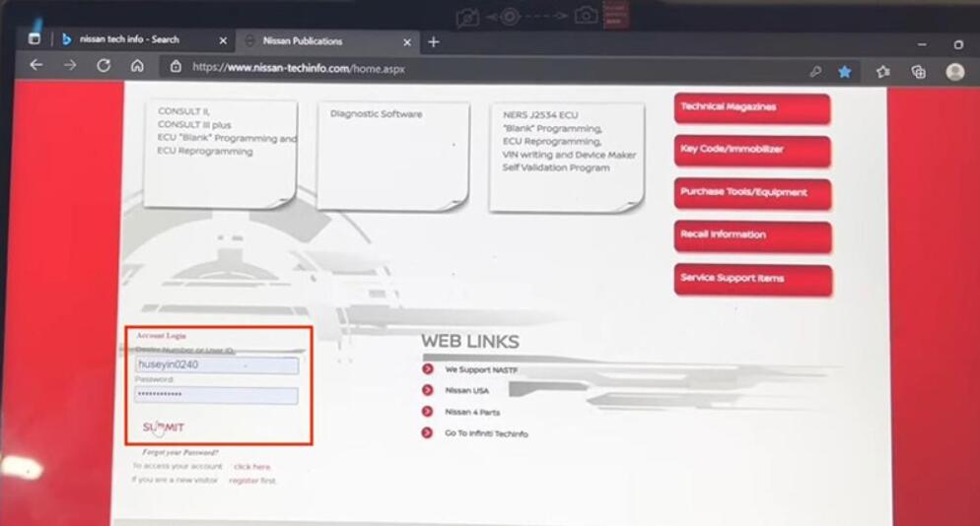Open We Support NASTF link
Viewport: 980px width, 526px height.
481,369
